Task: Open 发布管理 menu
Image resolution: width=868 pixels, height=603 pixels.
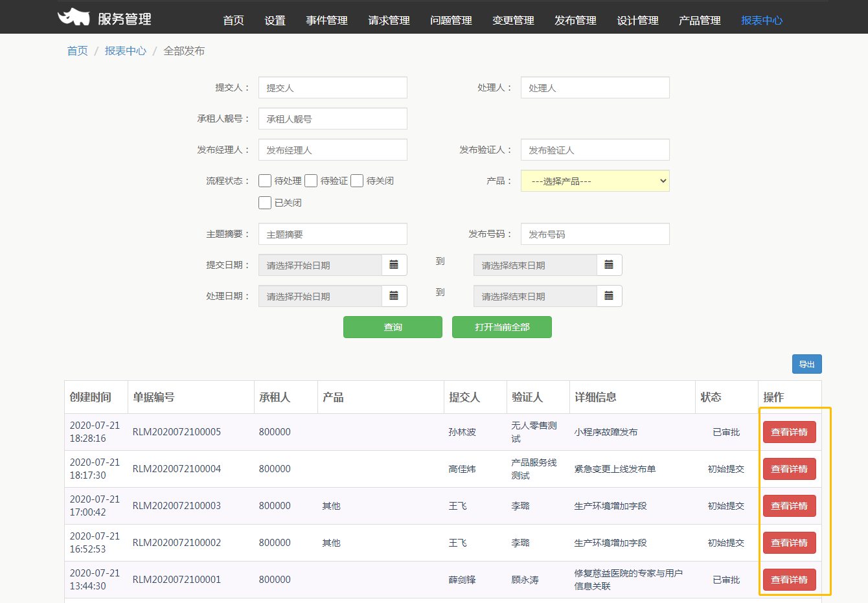Action: point(575,20)
